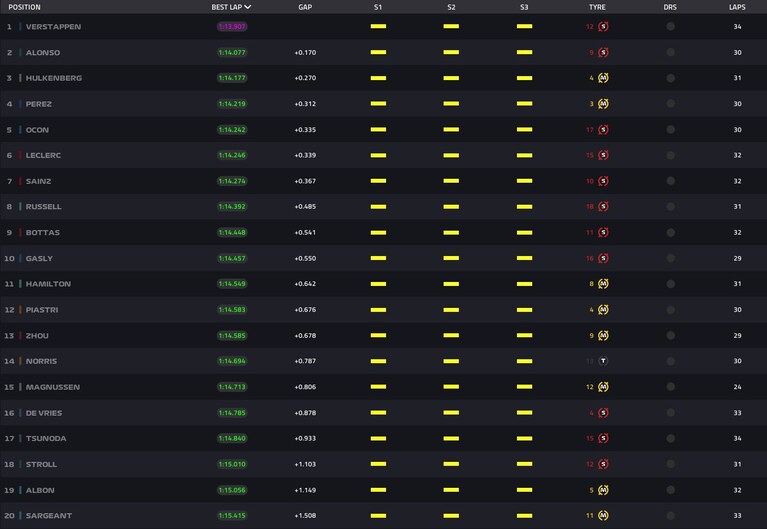Click the S2 column header

[x=451, y=7]
